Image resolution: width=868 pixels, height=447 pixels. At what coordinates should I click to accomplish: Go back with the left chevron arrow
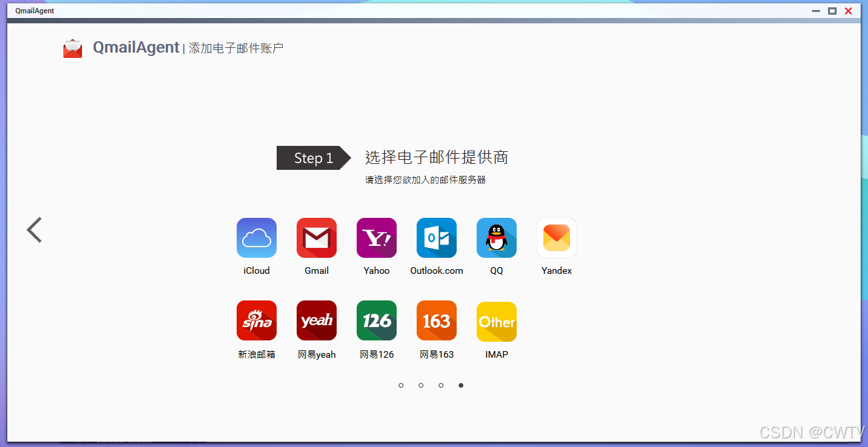pyautogui.click(x=34, y=230)
